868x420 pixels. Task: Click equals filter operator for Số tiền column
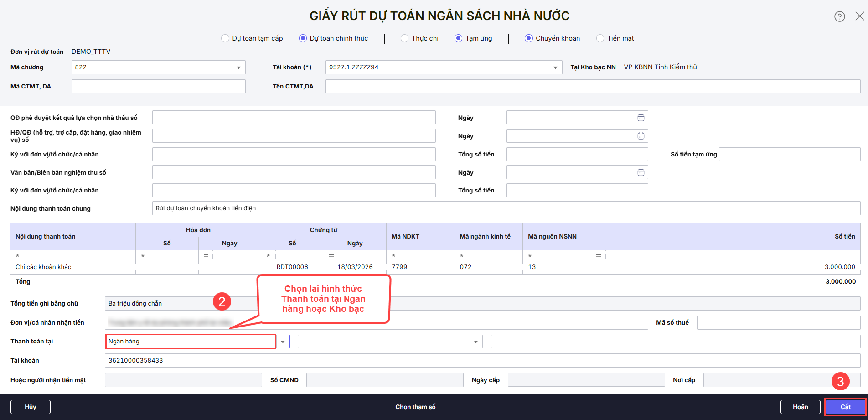tap(599, 256)
